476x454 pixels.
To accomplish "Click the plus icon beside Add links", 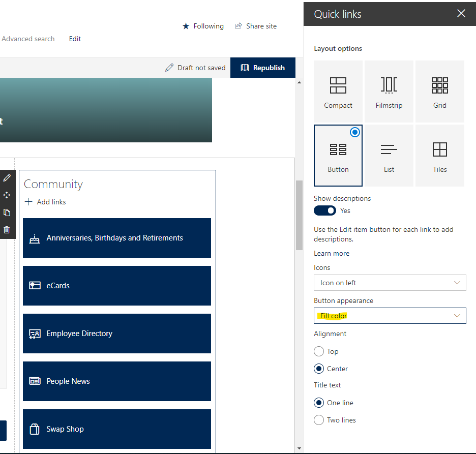I will [x=28, y=202].
